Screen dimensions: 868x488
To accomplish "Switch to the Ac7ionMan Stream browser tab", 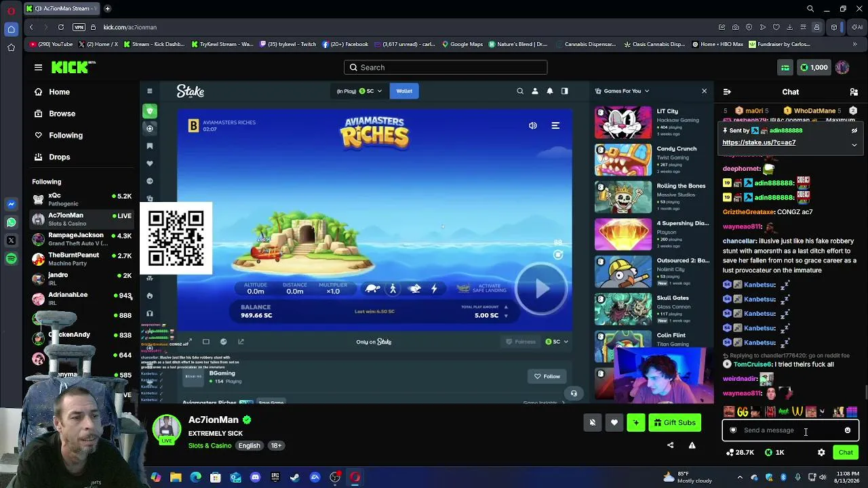I will pos(62,9).
